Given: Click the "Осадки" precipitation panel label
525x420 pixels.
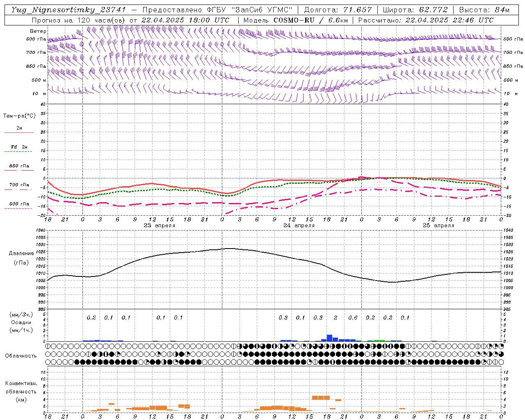Looking at the screenshot, I should click(x=21, y=322).
